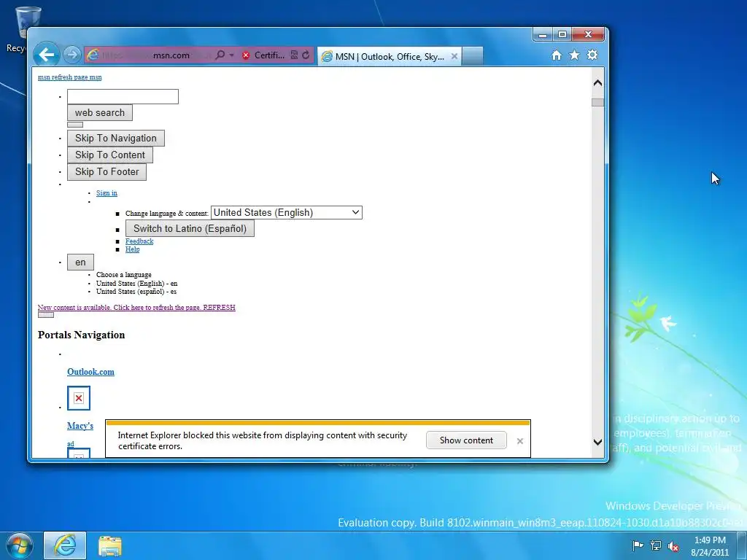Click the Forward navigation arrow
Image resolution: width=747 pixels, height=560 pixels.
72,55
